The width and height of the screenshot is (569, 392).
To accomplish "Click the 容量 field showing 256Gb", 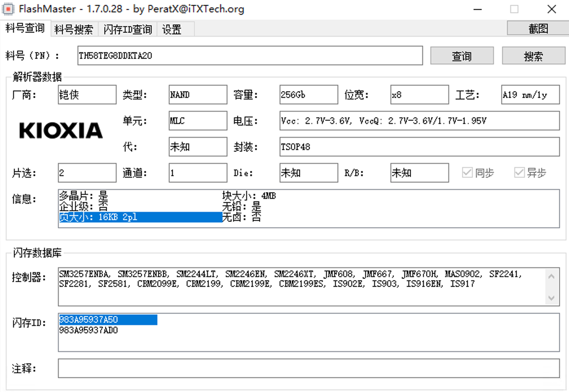I will 309,95.
